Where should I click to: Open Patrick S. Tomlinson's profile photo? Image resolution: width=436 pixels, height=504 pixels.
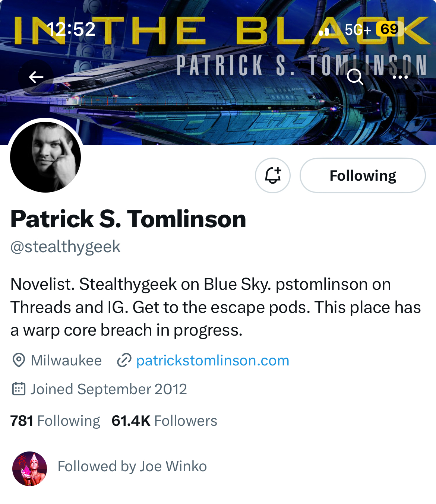45,157
